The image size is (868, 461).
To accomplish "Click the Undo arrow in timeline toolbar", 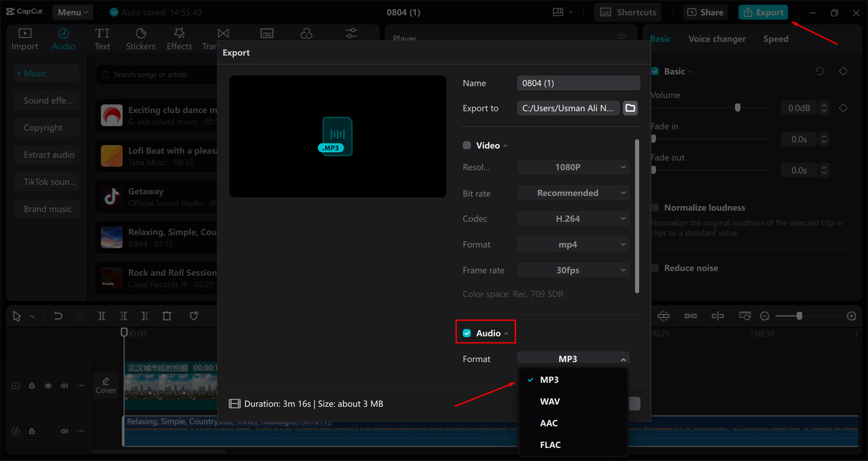I will coord(58,316).
